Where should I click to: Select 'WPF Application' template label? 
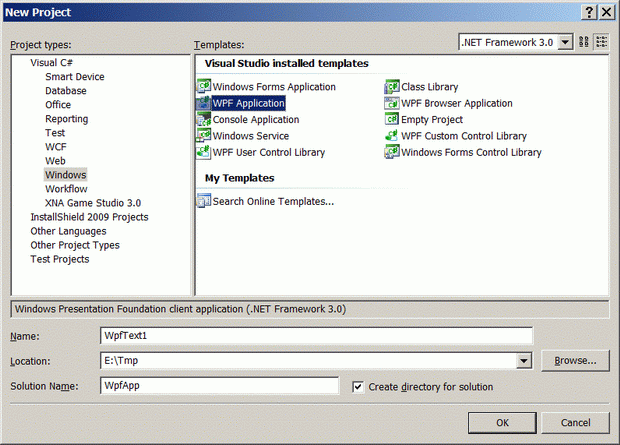[x=249, y=103]
